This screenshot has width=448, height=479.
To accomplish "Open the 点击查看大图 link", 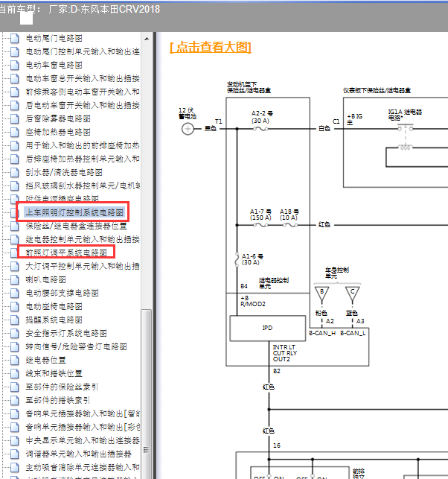I will [x=211, y=48].
